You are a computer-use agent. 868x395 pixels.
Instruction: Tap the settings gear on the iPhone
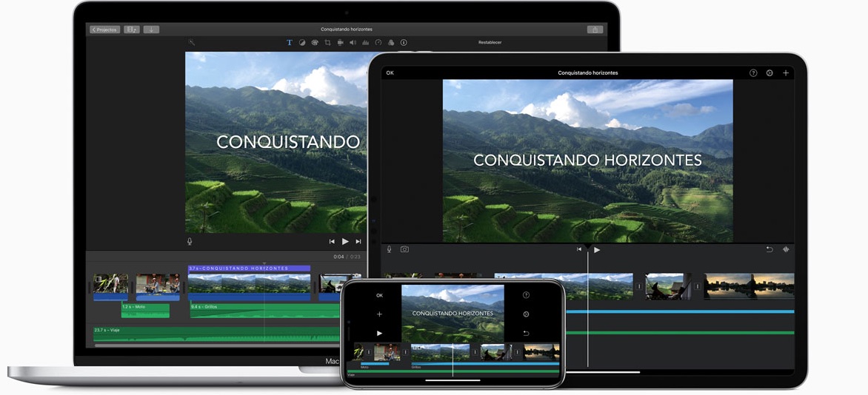coord(526,314)
